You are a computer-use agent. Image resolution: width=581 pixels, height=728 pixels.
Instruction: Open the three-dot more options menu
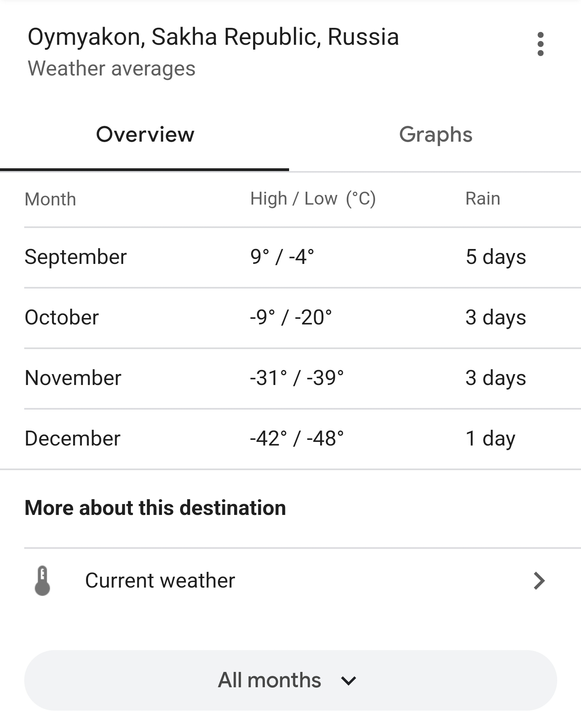[541, 44]
